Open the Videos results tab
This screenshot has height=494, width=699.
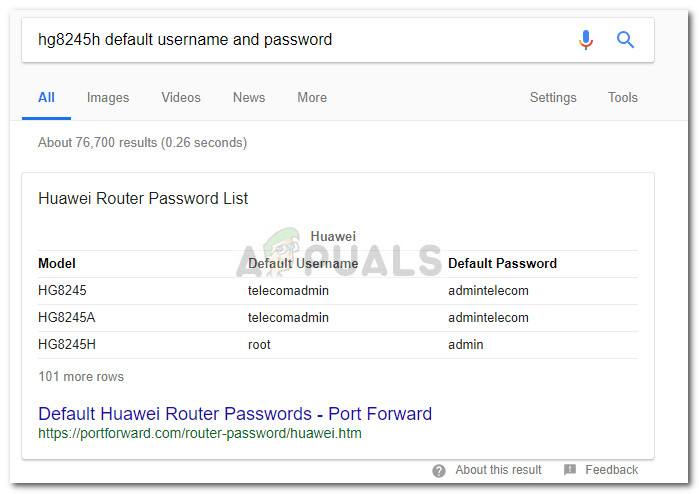[x=181, y=98]
